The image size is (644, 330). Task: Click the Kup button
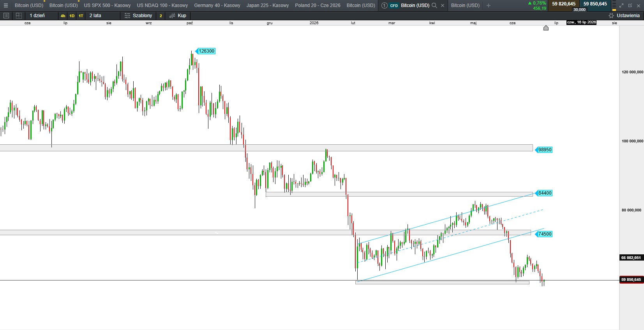pyautogui.click(x=182, y=16)
